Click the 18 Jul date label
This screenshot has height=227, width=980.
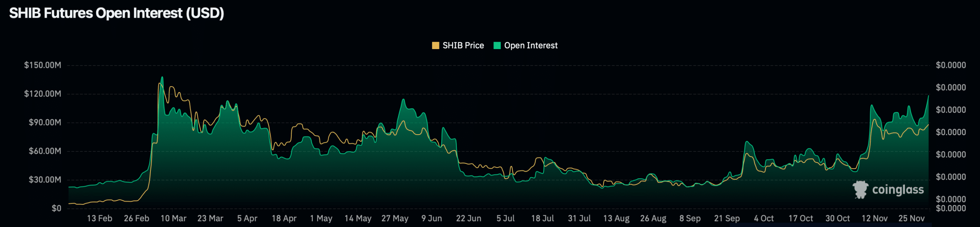[542, 219]
